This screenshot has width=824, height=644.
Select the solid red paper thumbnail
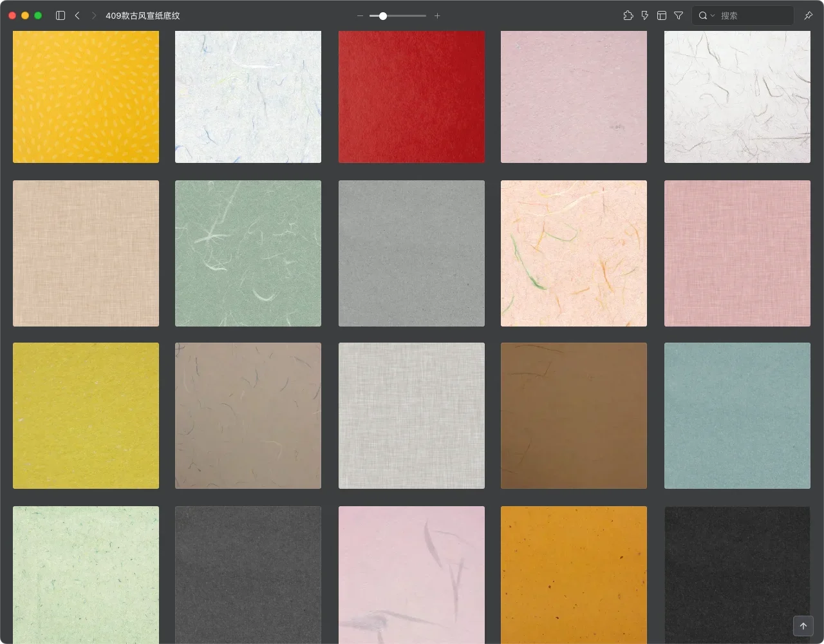pyautogui.click(x=411, y=97)
